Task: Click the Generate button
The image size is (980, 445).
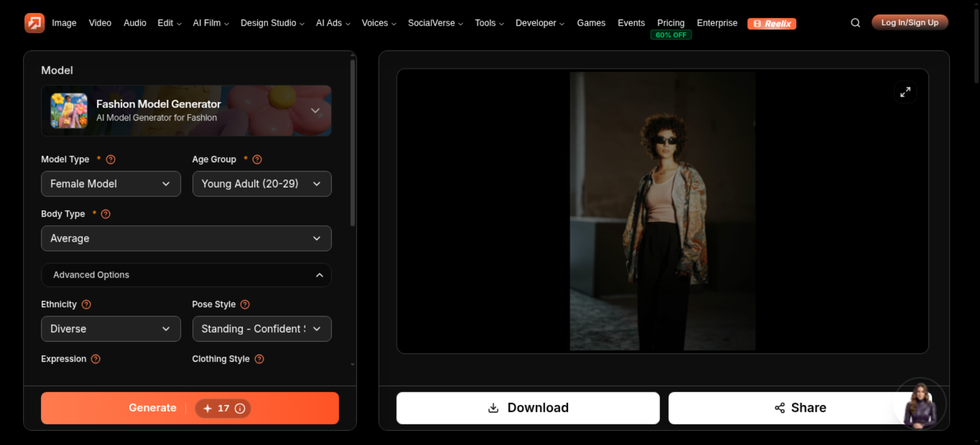Action: 190,408
